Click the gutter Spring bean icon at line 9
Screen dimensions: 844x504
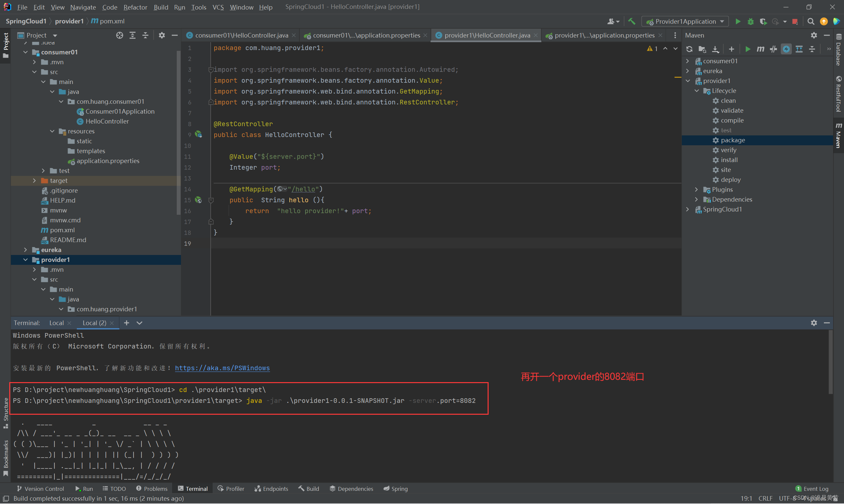click(198, 135)
